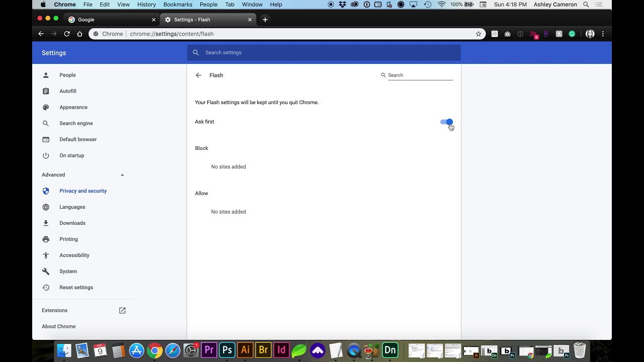
Task: Switch to the Google tab
Action: tap(112, 20)
